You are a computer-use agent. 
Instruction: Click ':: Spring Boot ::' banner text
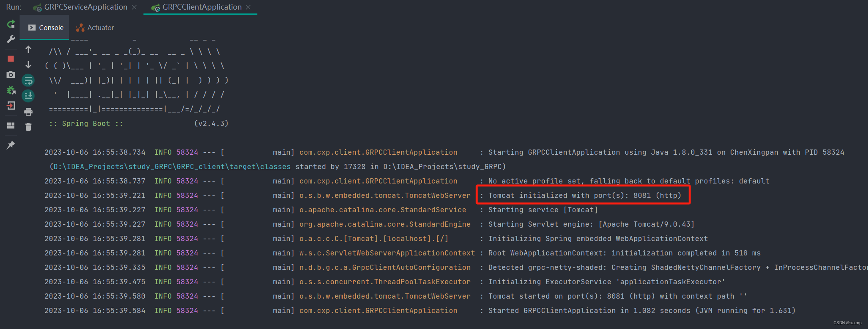point(86,124)
